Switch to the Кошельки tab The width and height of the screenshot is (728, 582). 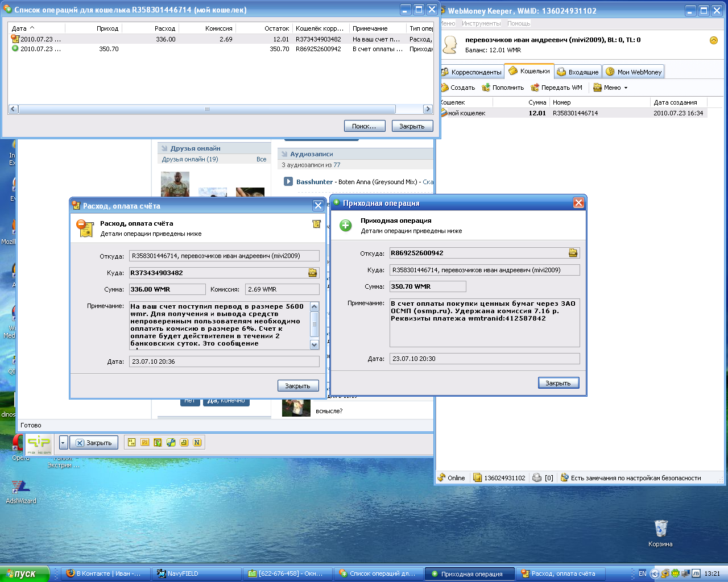530,71
